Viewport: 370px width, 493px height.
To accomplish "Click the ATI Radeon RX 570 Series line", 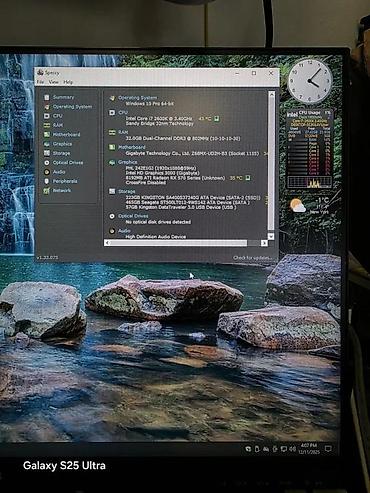I will coord(175,178).
